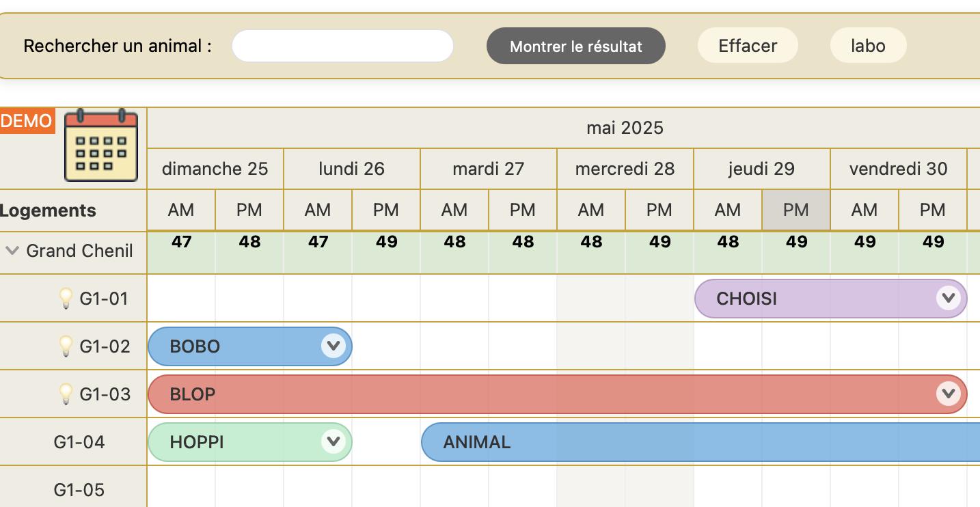Click the red BLOP reservation bar
This screenshot has width=980, height=507.
[558, 394]
